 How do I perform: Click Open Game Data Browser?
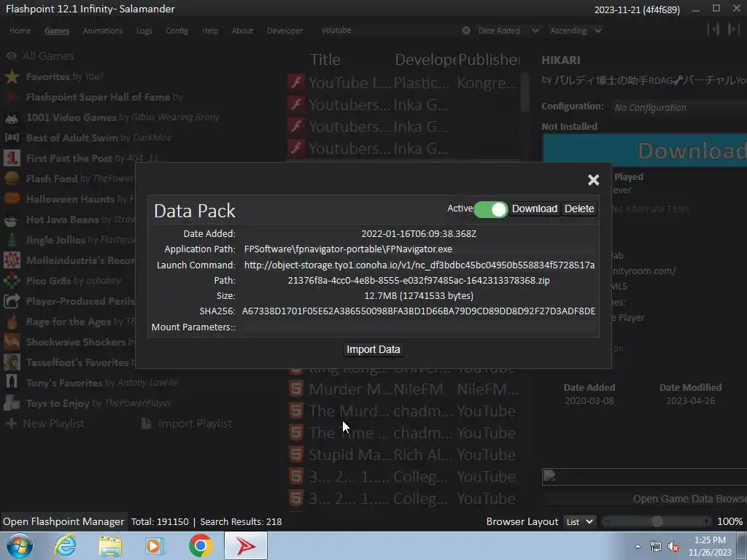click(645, 499)
